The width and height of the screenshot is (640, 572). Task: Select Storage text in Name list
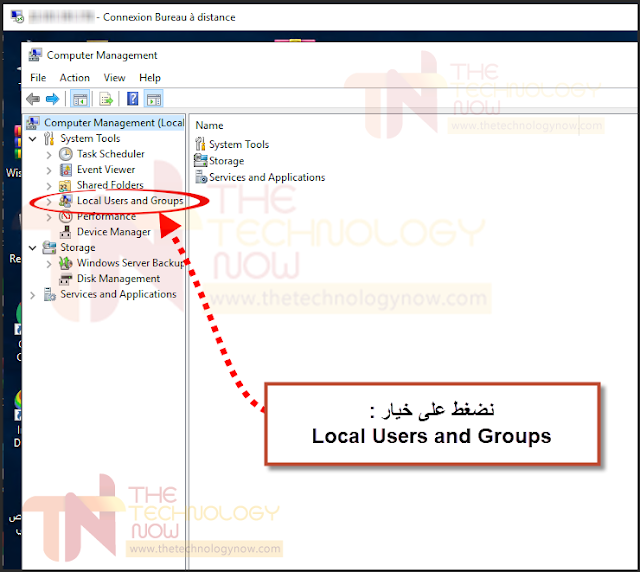click(227, 161)
